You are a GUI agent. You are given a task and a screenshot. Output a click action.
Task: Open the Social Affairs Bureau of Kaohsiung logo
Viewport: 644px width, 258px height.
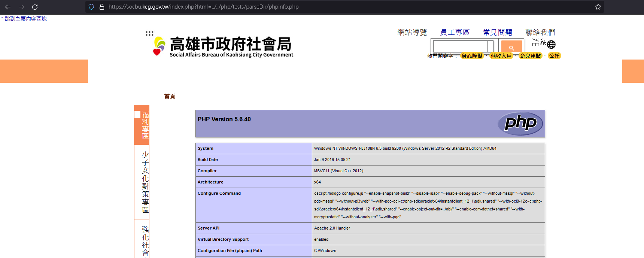(223, 46)
